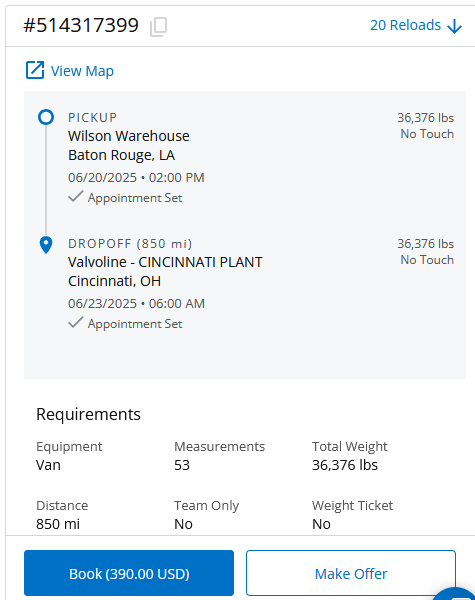Open the chat bubble in corner
This screenshot has width=475, height=600.
455,594
